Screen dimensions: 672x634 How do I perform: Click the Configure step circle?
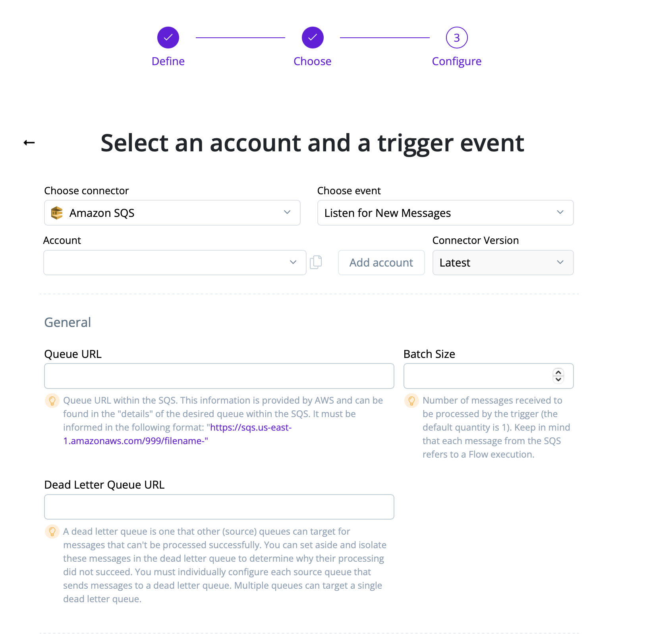tap(456, 37)
